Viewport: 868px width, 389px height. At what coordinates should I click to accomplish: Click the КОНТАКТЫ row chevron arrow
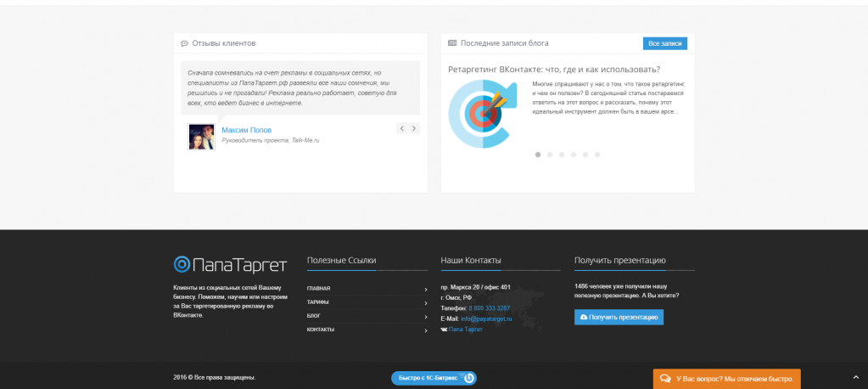(426, 330)
